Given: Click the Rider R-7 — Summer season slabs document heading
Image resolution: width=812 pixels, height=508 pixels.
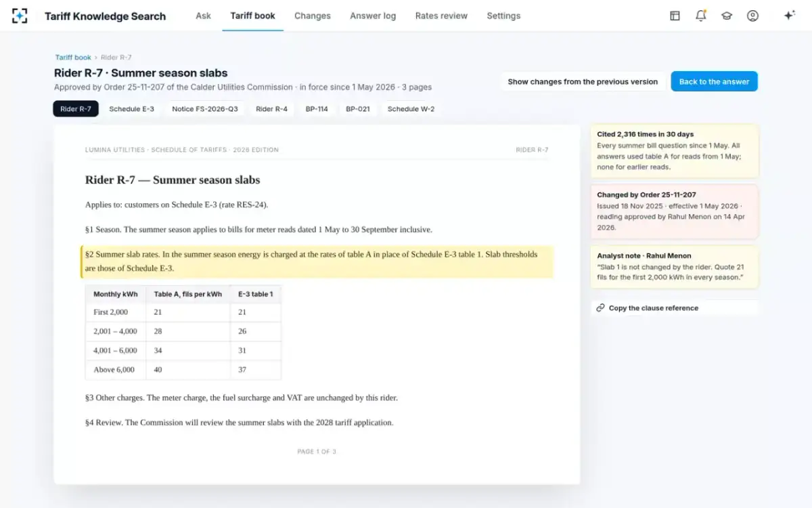Looking at the screenshot, I should point(173,179).
